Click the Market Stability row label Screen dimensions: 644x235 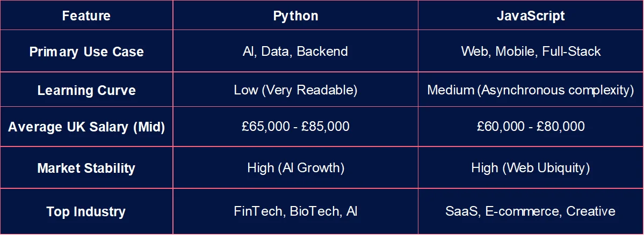tap(86, 168)
